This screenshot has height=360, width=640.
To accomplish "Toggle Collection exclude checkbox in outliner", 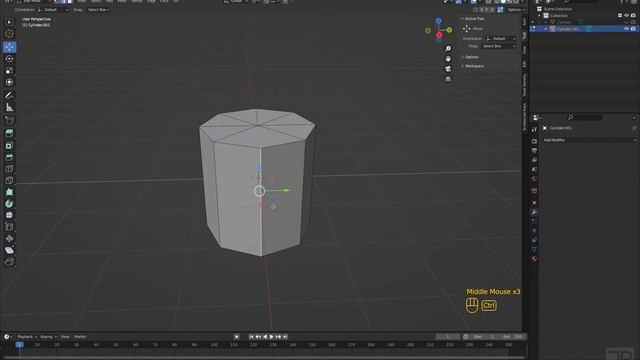I will pos(620,16).
